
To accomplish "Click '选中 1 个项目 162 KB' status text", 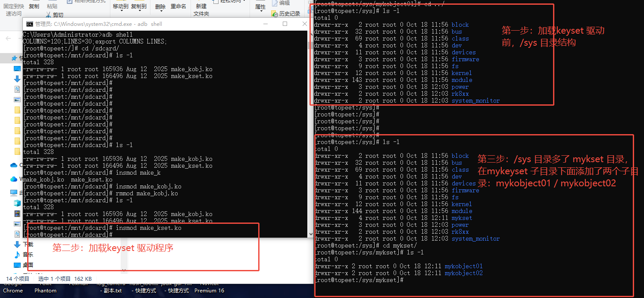I will point(65,279).
